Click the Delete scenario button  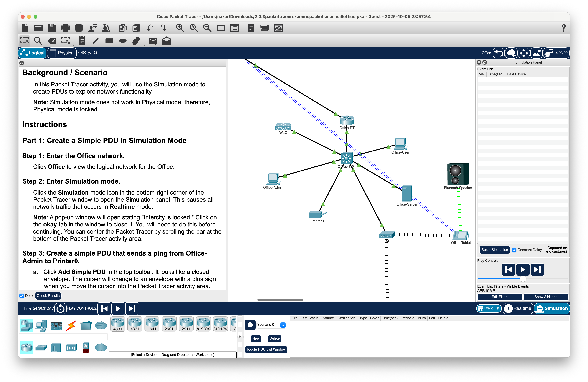pyautogui.click(x=274, y=339)
